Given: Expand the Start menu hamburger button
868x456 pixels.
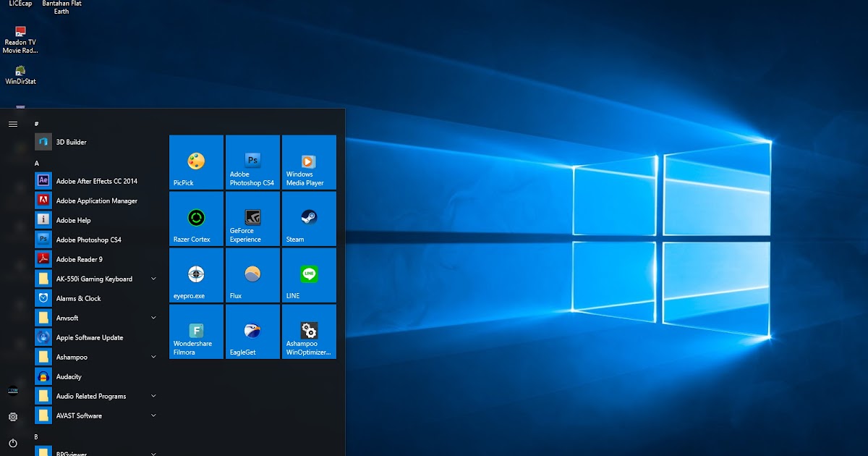Looking at the screenshot, I should [13, 124].
